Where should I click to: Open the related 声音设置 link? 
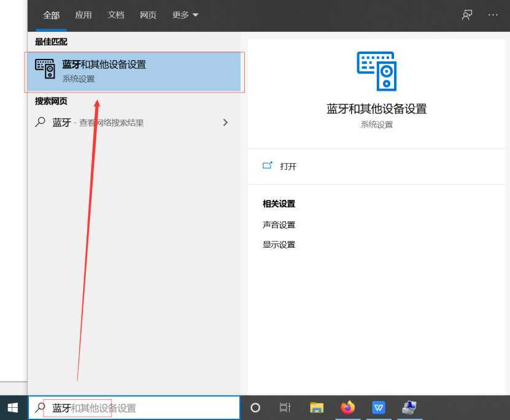pos(279,225)
